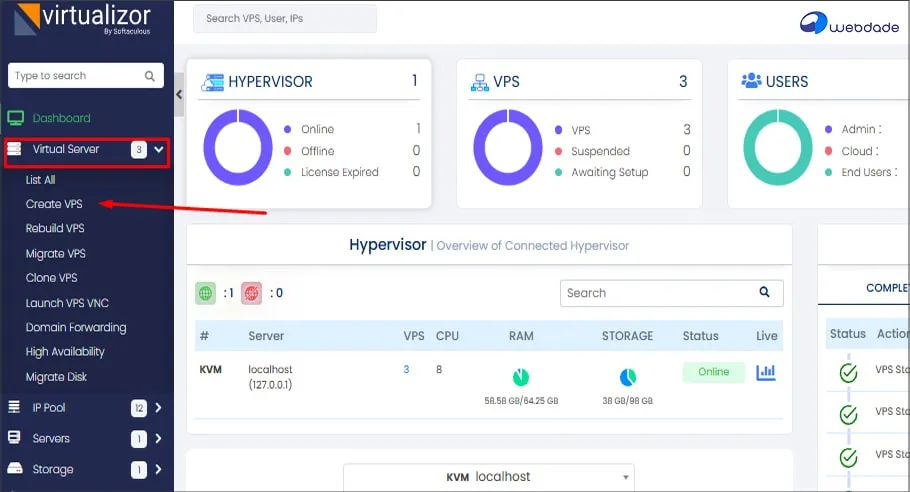
Task: Expand the Servers menu
Action: (x=158, y=438)
